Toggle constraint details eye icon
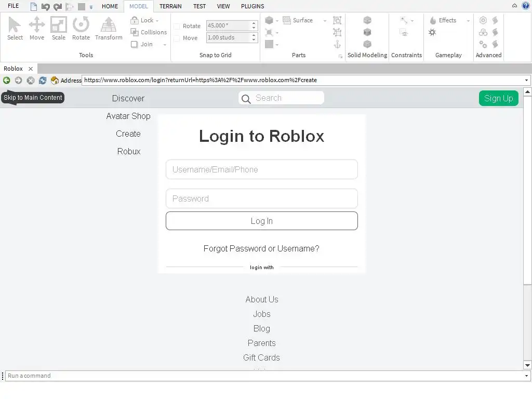The image size is (532, 399). [404, 33]
